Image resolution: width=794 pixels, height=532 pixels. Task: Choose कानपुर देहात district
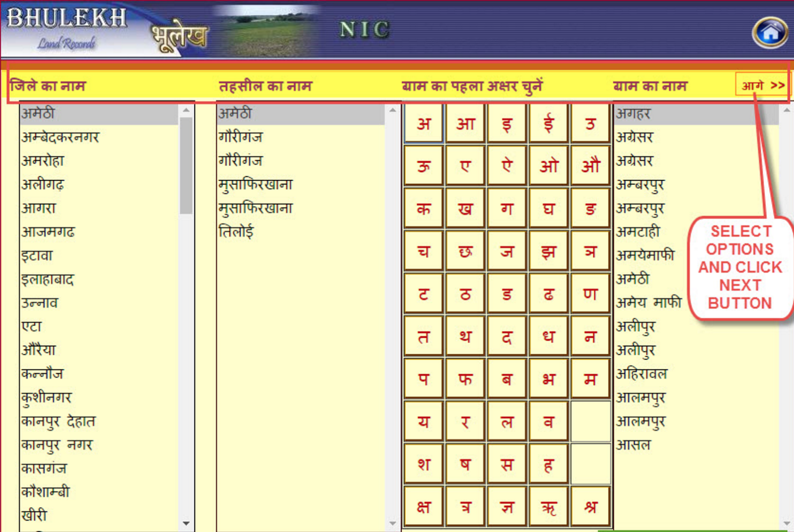point(99,421)
